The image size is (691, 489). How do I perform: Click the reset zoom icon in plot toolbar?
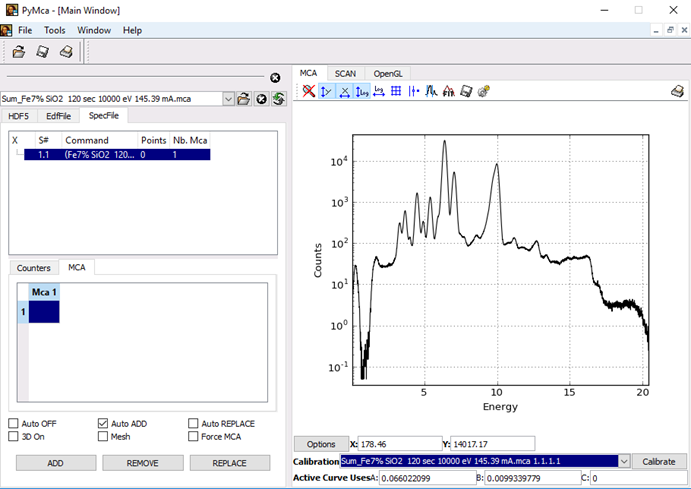click(309, 91)
